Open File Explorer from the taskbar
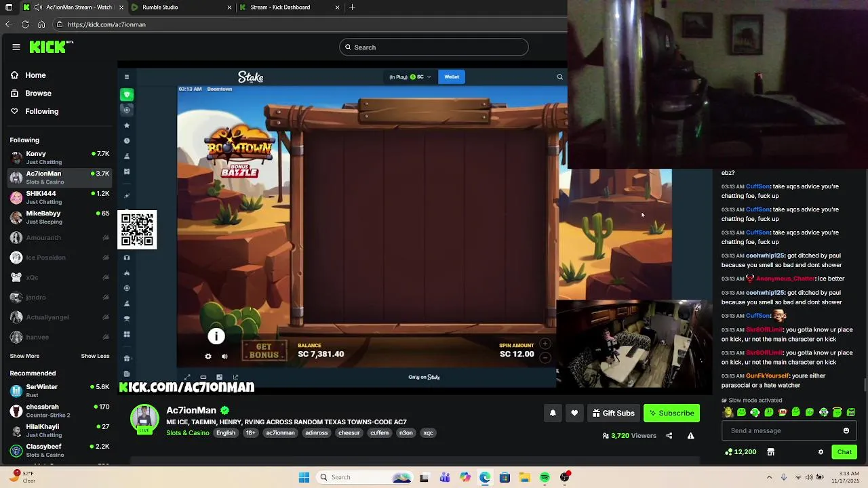 pos(524,477)
